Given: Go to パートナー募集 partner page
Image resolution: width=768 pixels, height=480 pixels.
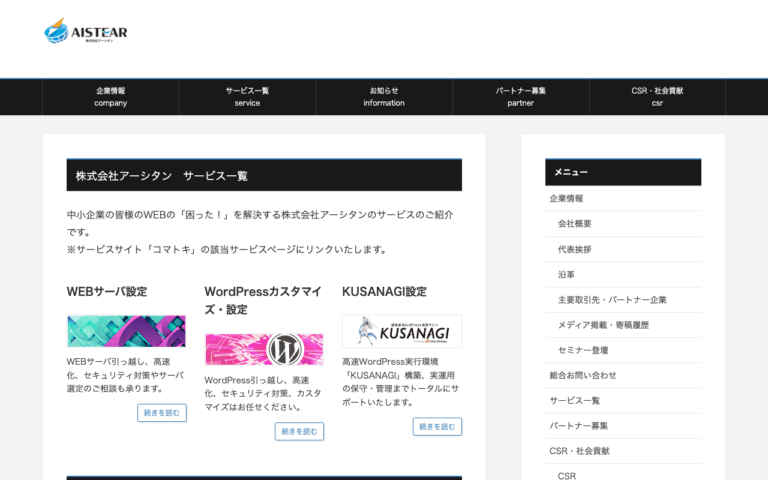Looking at the screenshot, I should [521, 97].
